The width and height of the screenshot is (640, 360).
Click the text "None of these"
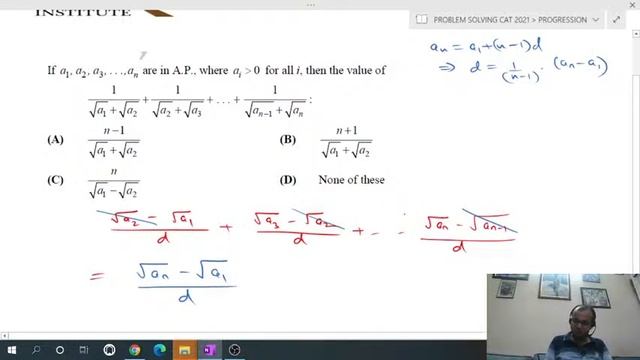coord(351,180)
